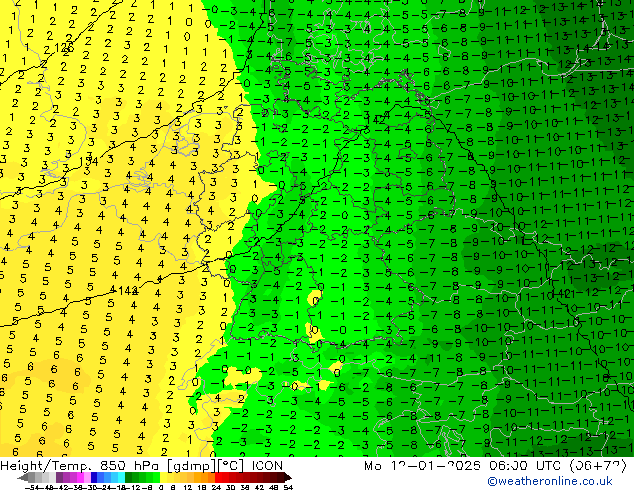Screen dimensions: 634x490
Task: Select the dark blue legend swatch
Action: [94, 477]
